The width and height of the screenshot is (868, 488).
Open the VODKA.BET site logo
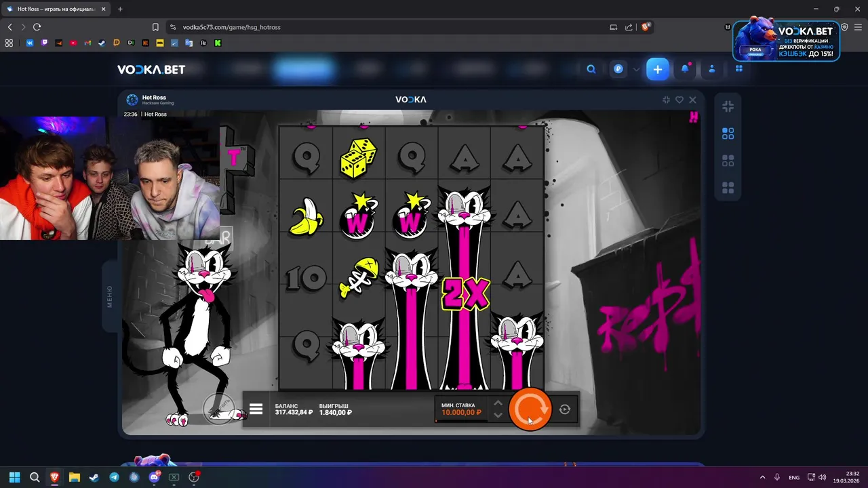[x=151, y=69]
